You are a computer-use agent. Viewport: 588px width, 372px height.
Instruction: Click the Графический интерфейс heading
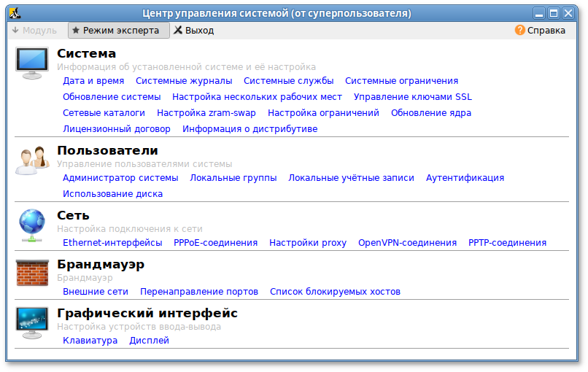coord(147,314)
